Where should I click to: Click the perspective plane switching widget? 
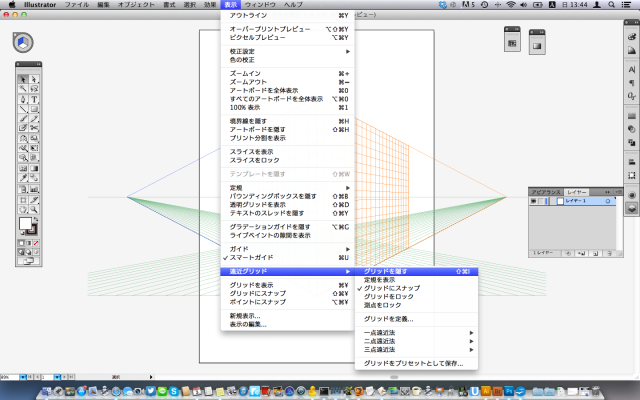(x=23, y=42)
